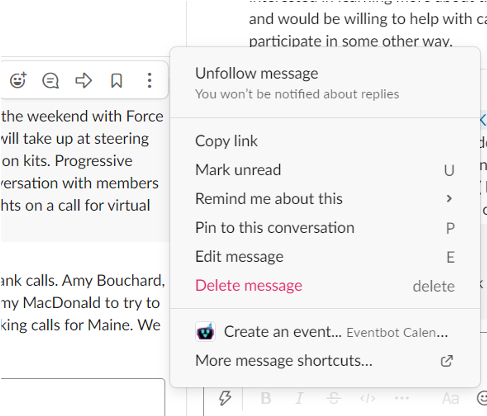Toggle code formatting in composer
The image size is (487, 416).
368,398
